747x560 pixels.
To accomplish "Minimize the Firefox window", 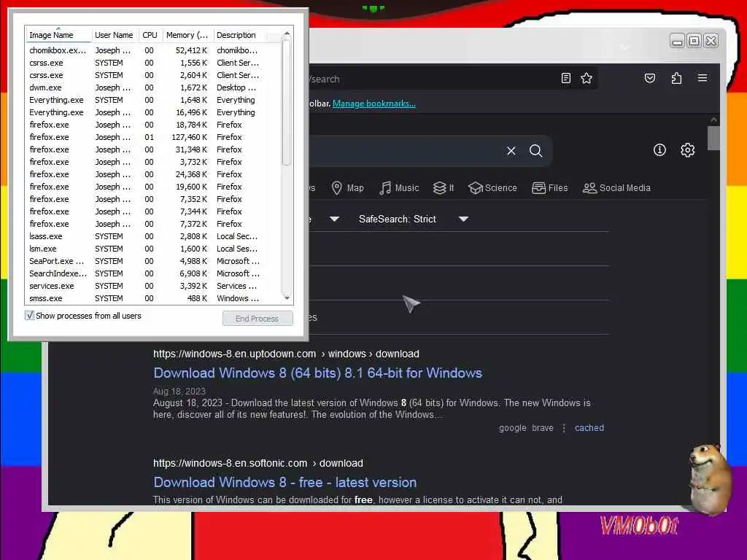I will (677, 41).
